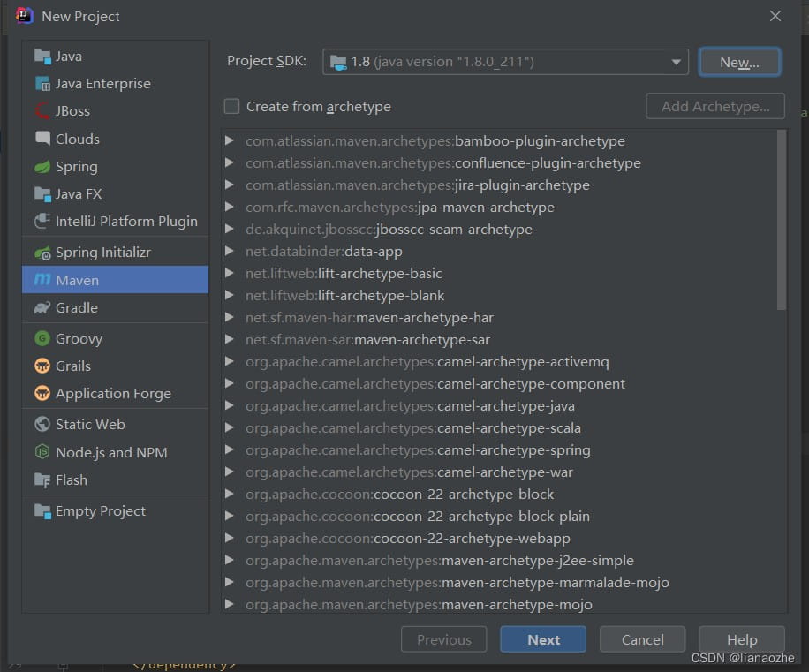The height and width of the screenshot is (672, 809).
Task: Select the IntelliJ Platform Plugin icon
Action: (42, 222)
